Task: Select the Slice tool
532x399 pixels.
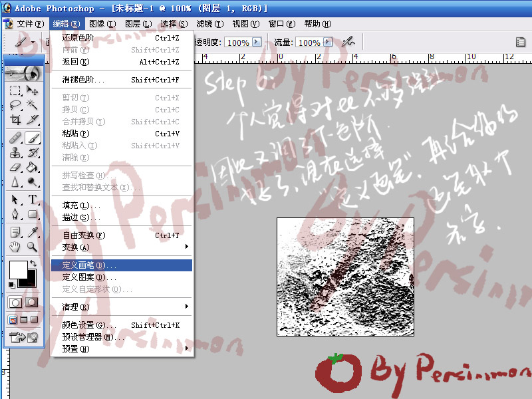Action: 33,120
